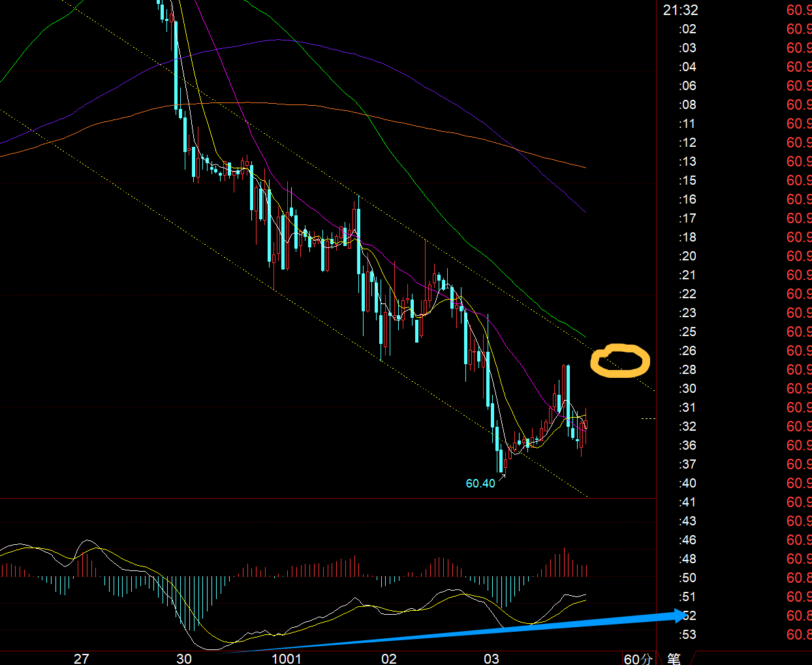This screenshot has height=665, width=812.
Task: Select the :31 tick row
Action: [x=734, y=407]
